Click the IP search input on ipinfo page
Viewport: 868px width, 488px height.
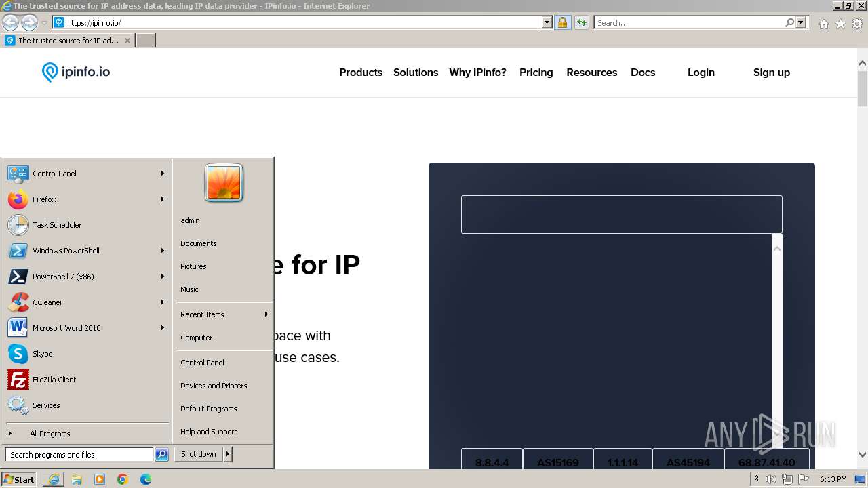pos(622,214)
